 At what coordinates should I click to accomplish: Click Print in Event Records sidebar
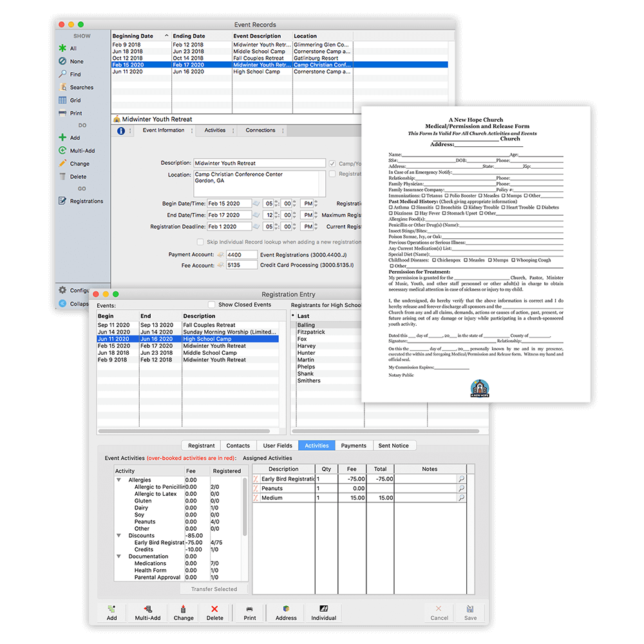coord(70,113)
